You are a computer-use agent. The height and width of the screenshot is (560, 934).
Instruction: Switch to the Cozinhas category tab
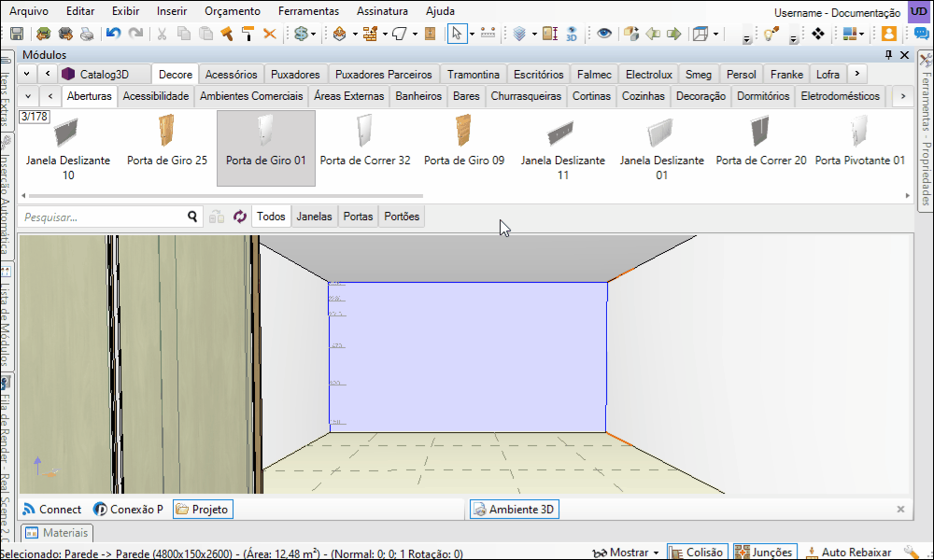point(644,96)
